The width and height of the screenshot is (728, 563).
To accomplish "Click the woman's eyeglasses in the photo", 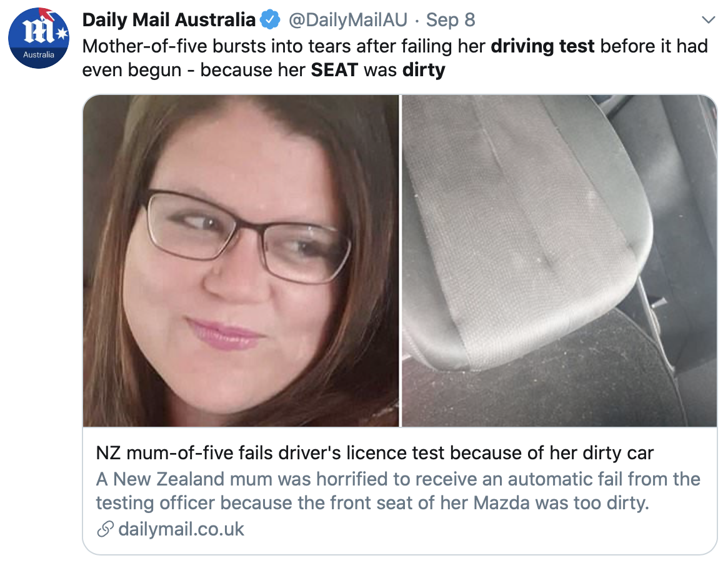I will (247, 236).
